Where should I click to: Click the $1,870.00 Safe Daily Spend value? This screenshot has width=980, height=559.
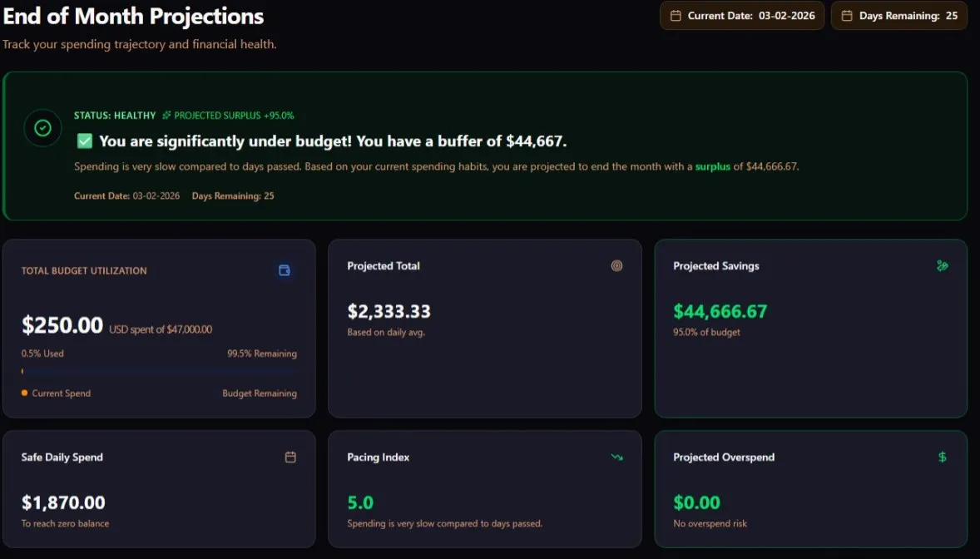[63, 502]
